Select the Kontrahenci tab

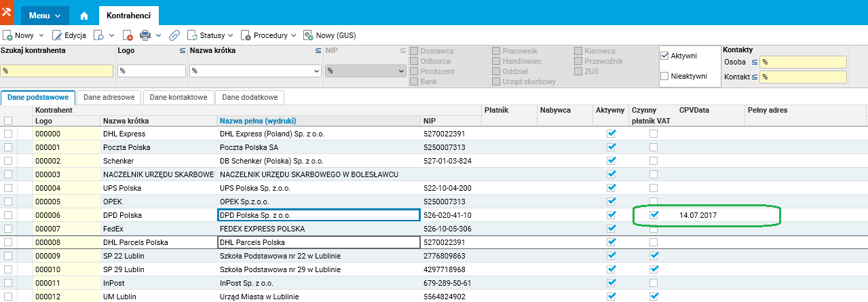tap(129, 15)
